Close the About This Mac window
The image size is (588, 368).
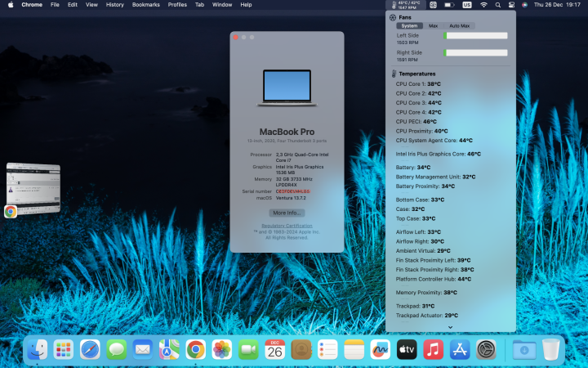(235, 37)
